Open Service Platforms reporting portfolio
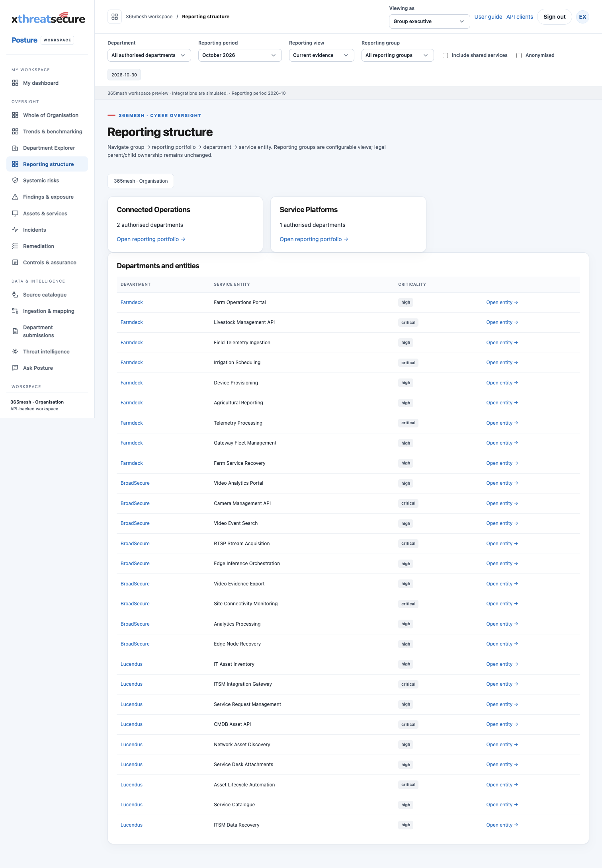Image resolution: width=602 pixels, height=868 pixels. (x=314, y=239)
